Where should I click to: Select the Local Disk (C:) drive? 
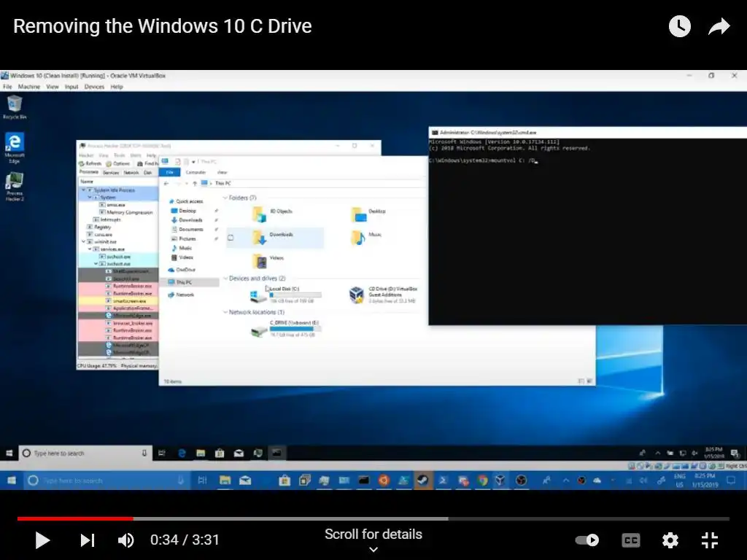[286, 295]
